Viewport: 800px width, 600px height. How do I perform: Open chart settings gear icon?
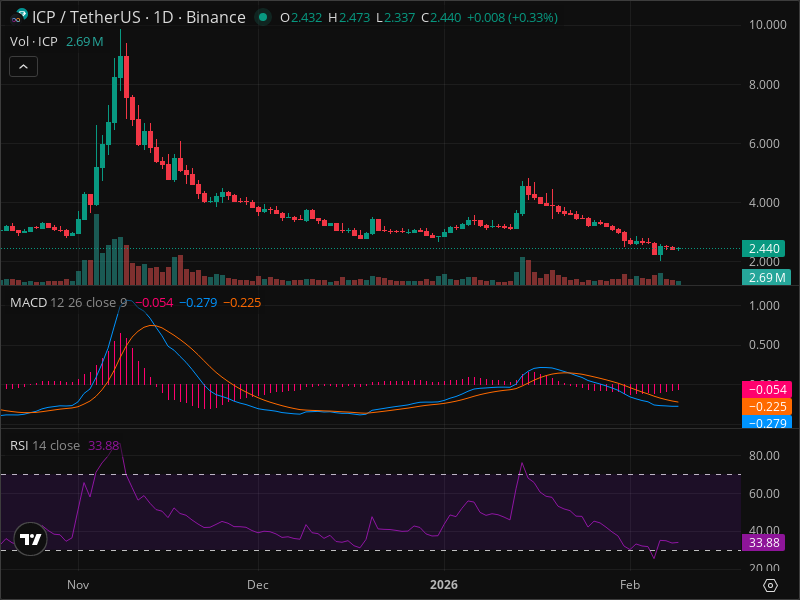click(x=770, y=585)
